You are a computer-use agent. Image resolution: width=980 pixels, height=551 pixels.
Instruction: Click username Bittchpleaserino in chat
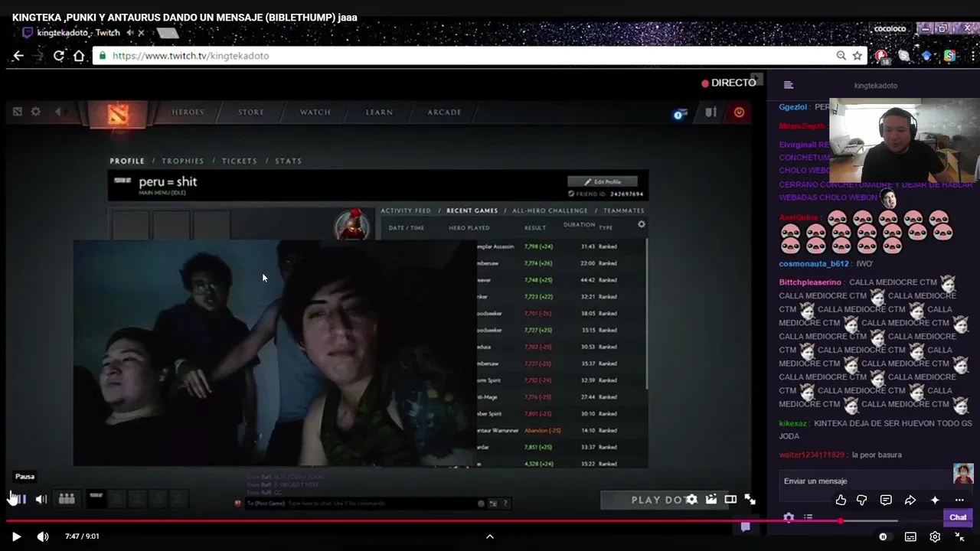pyautogui.click(x=810, y=282)
